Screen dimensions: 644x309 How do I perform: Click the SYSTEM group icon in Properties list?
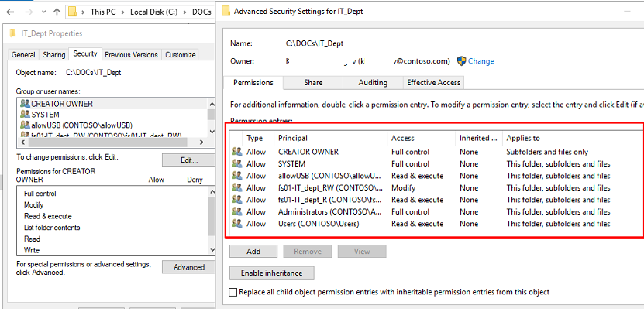25,115
